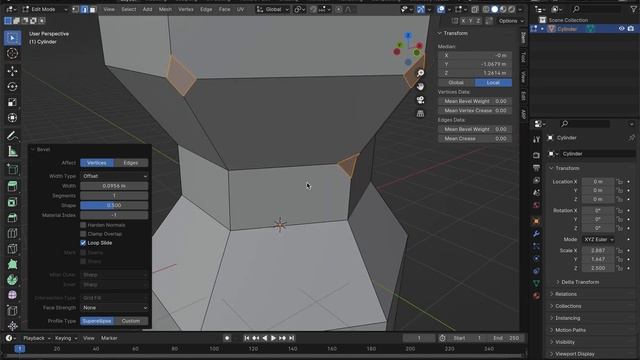Viewport: 640px width, 360px height.
Task: Open Keying menu in timeline
Action: pos(66,338)
